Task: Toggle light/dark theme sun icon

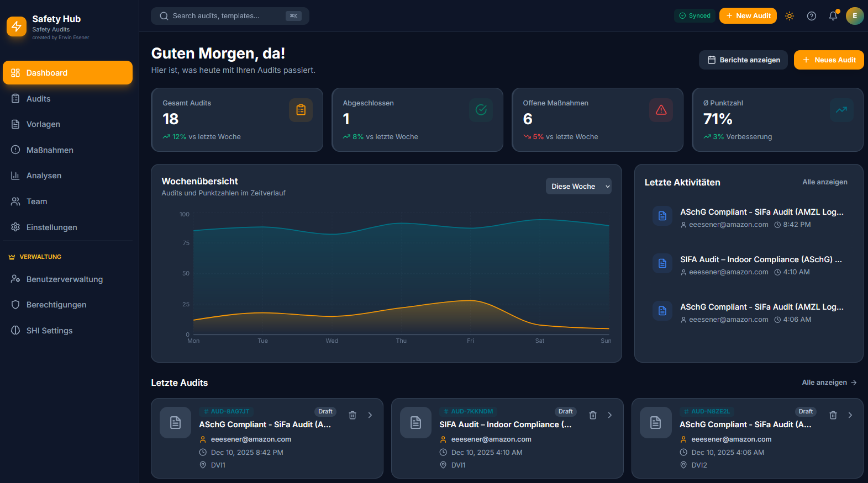Action: pyautogui.click(x=789, y=16)
